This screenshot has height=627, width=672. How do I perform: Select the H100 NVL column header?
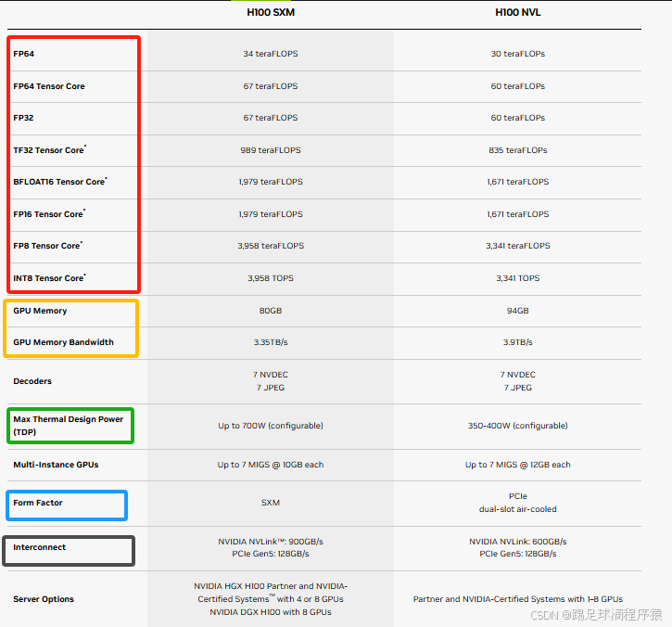point(518,12)
